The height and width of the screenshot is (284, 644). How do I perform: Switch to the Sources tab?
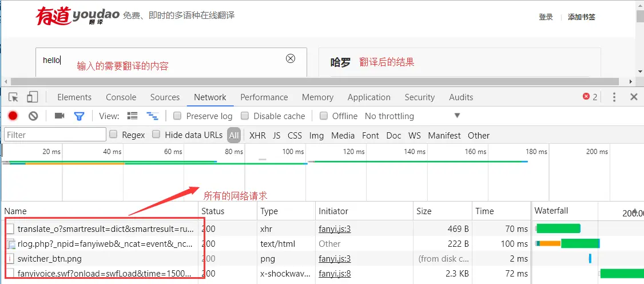pos(165,97)
